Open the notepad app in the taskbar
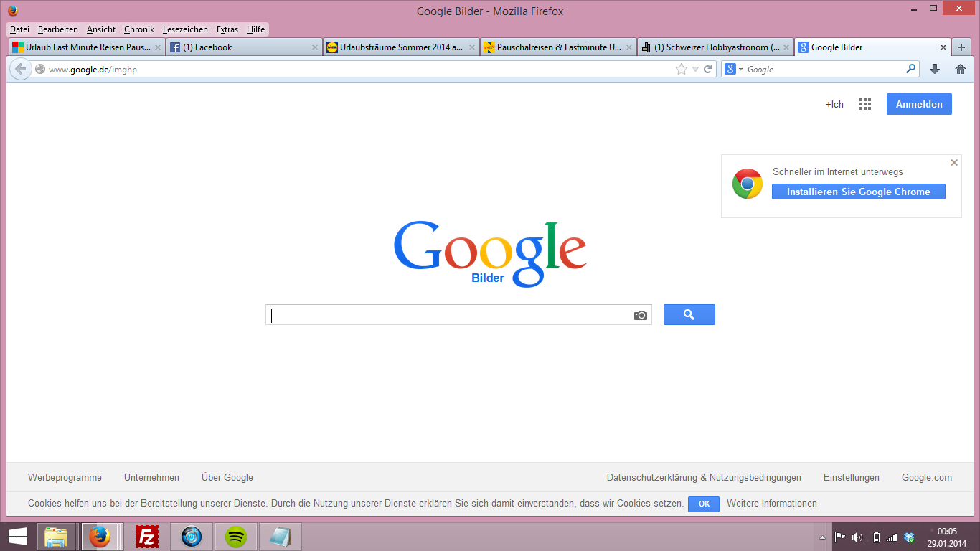 click(x=281, y=537)
